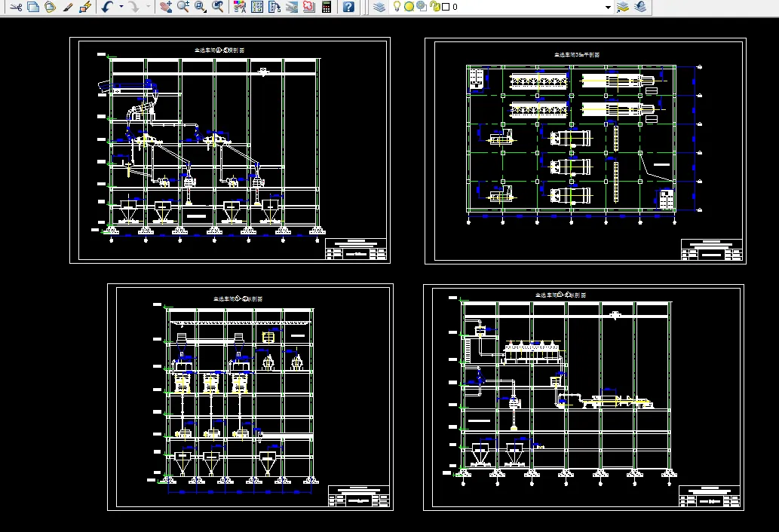This screenshot has height=532, width=779.
Task: Toggle layer 0 freeze sun icon
Action: tap(409, 7)
